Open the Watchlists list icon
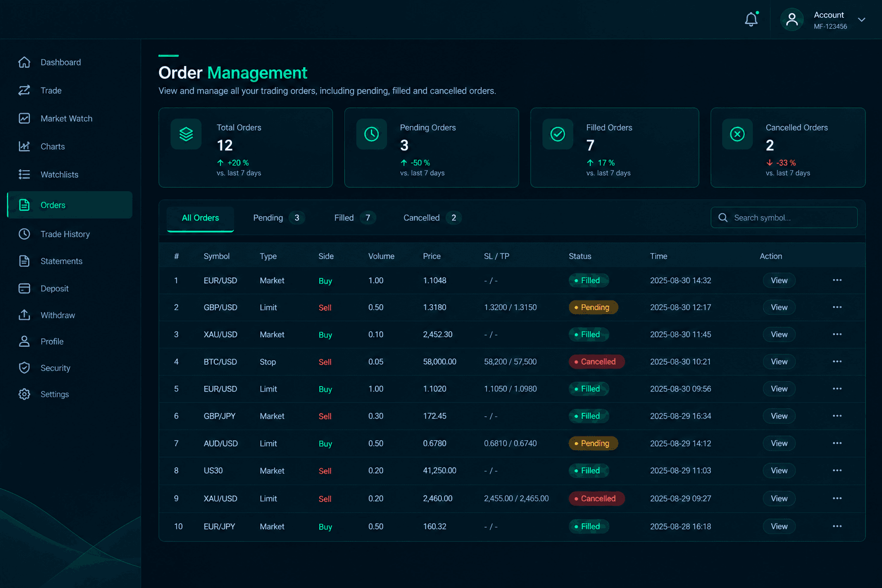 (24, 175)
